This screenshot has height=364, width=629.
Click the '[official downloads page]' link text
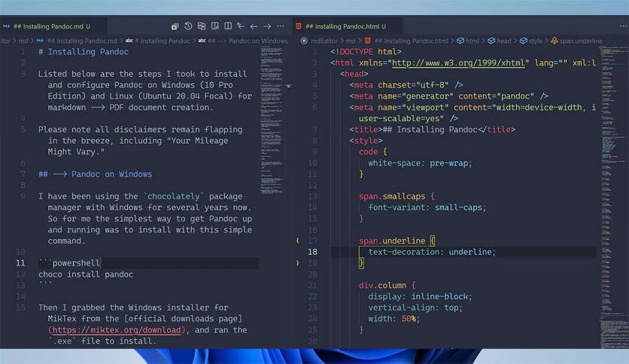point(183,319)
